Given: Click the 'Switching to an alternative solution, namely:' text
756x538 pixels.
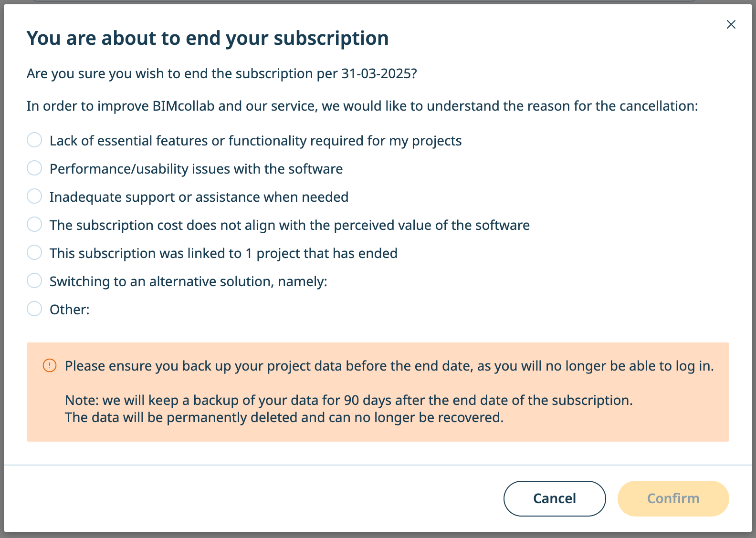Looking at the screenshot, I should 189,281.
